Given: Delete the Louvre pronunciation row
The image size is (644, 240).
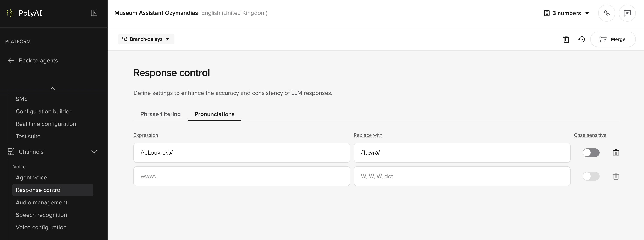Looking at the screenshot, I should 616,153.
